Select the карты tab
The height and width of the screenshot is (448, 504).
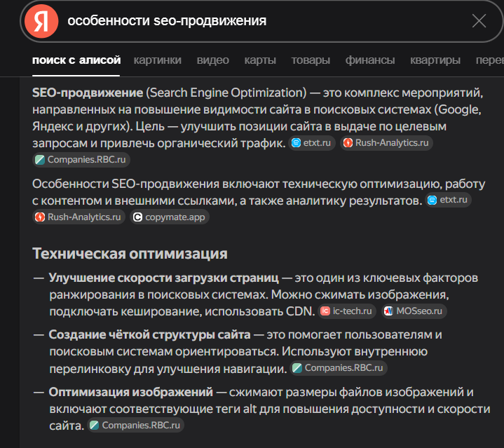click(260, 60)
